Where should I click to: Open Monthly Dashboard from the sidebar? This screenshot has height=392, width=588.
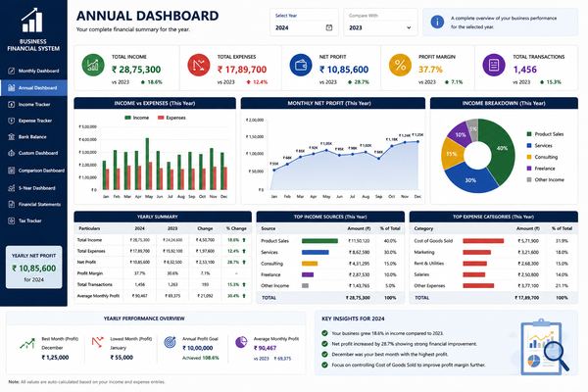tap(33, 71)
